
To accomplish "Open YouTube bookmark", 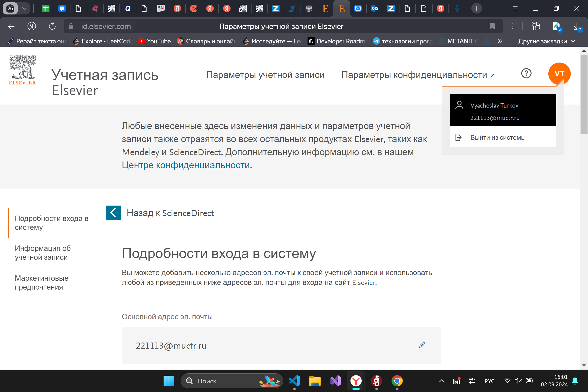I will click(154, 41).
